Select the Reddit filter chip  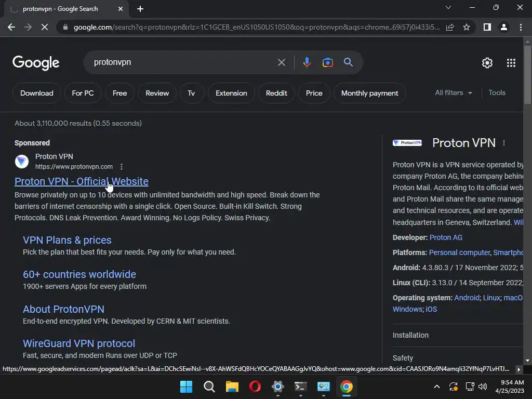276,93
